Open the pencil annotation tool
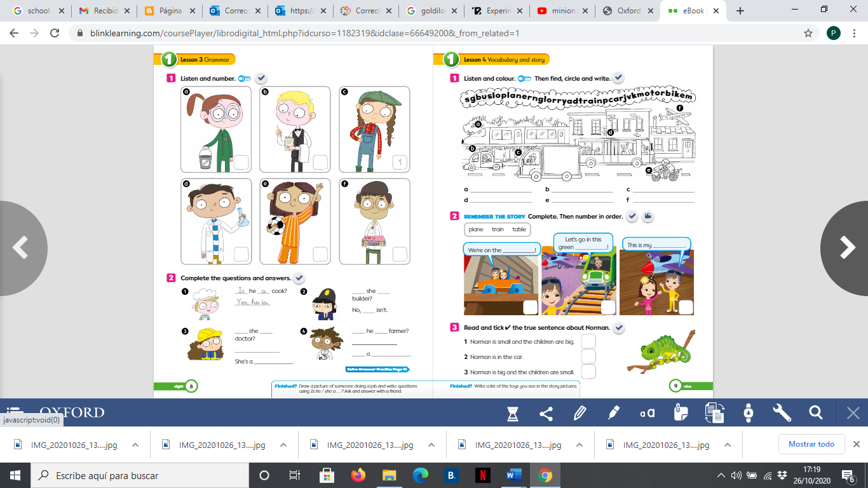868x488 pixels. (x=579, y=413)
